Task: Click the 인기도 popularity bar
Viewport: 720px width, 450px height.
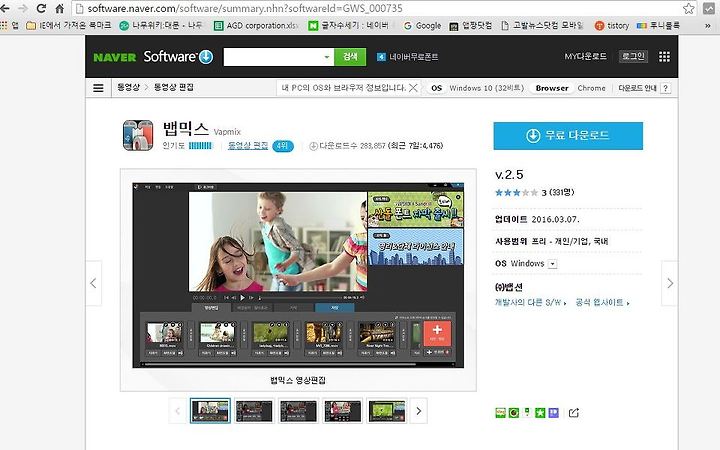Action: (x=200, y=146)
